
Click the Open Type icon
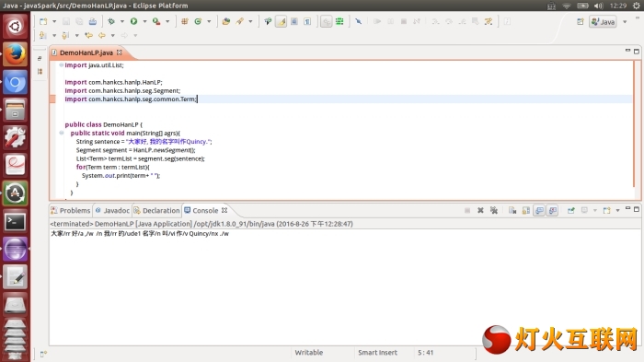[226, 21]
